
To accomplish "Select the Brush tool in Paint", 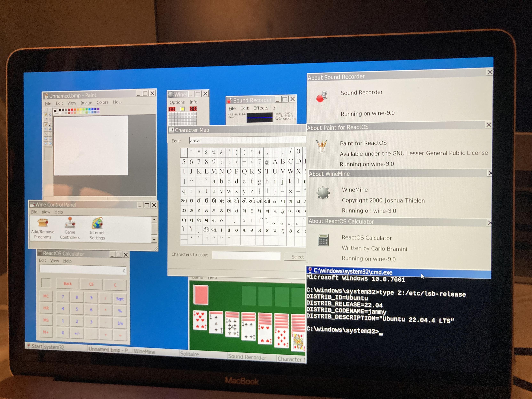I will [50, 125].
